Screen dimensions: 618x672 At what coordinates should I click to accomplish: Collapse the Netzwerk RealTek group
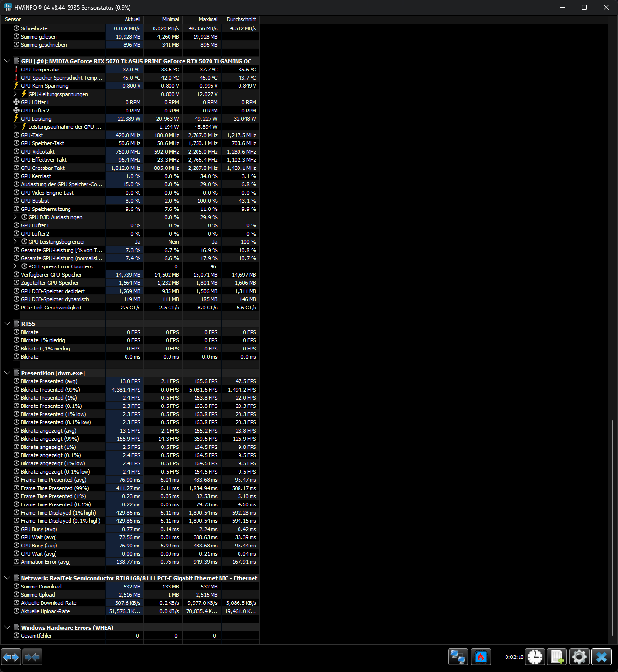pyautogui.click(x=7, y=578)
